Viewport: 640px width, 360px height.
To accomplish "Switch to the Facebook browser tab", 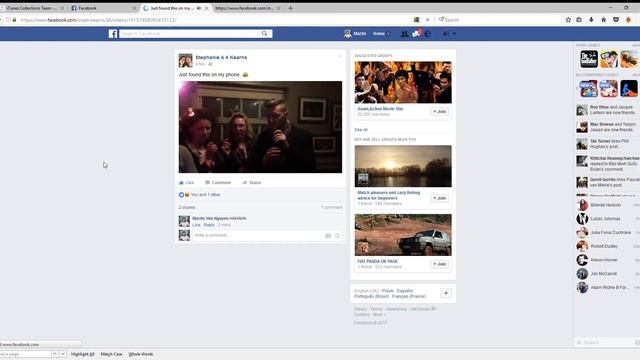I will tap(104, 8).
